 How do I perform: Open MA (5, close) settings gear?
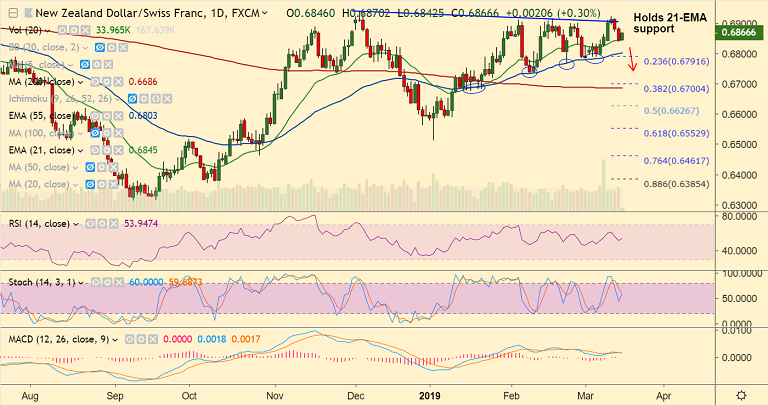pyautogui.click(x=96, y=65)
